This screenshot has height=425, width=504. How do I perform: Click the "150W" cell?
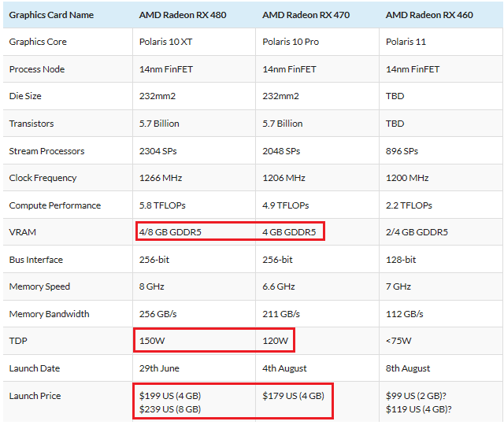point(152,341)
